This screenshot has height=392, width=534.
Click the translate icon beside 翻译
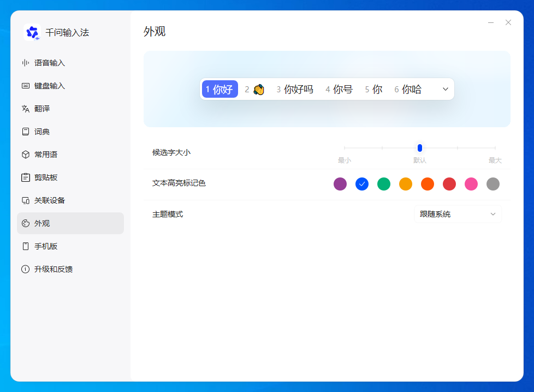tap(26, 109)
